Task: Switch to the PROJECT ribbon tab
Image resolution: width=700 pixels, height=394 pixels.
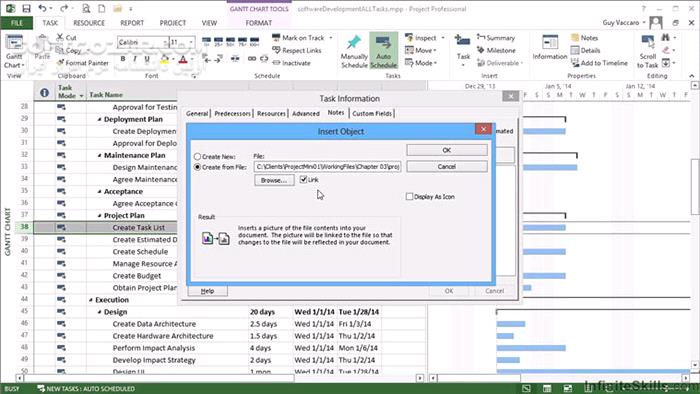Action: tap(172, 23)
